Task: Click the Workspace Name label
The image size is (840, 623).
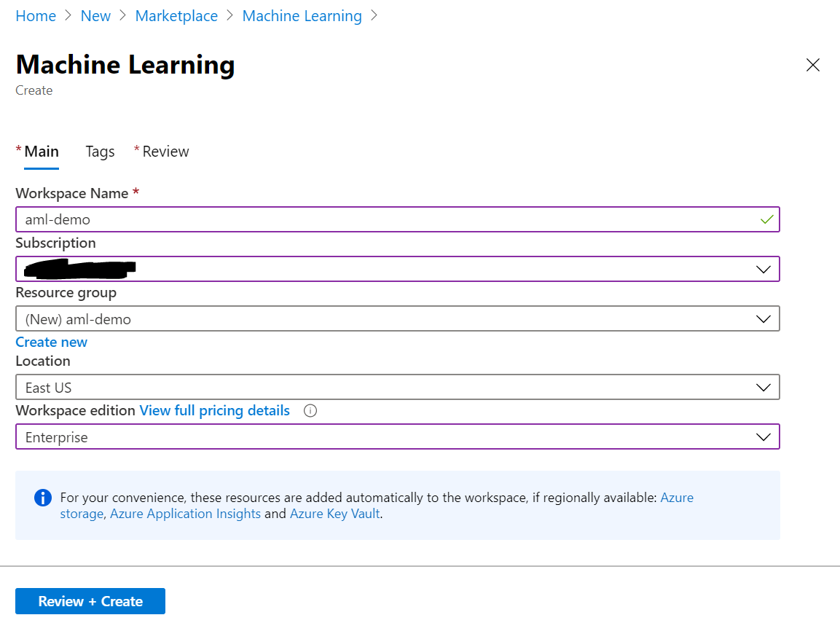Action: click(72, 193)
